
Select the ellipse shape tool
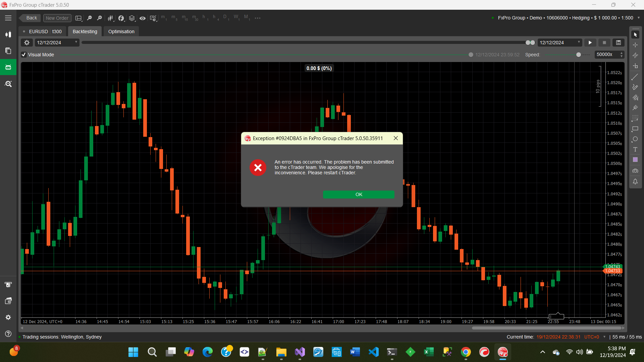pos(635,139)
